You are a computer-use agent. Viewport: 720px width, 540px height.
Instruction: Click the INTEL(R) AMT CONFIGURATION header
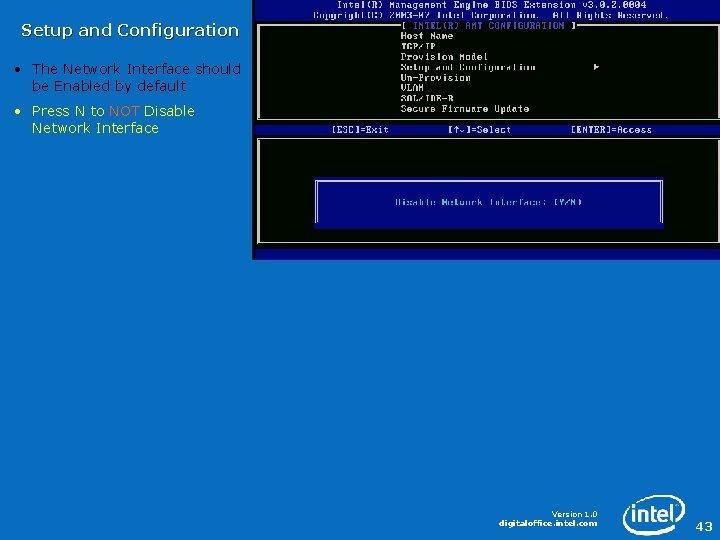(x=489, y=26)
